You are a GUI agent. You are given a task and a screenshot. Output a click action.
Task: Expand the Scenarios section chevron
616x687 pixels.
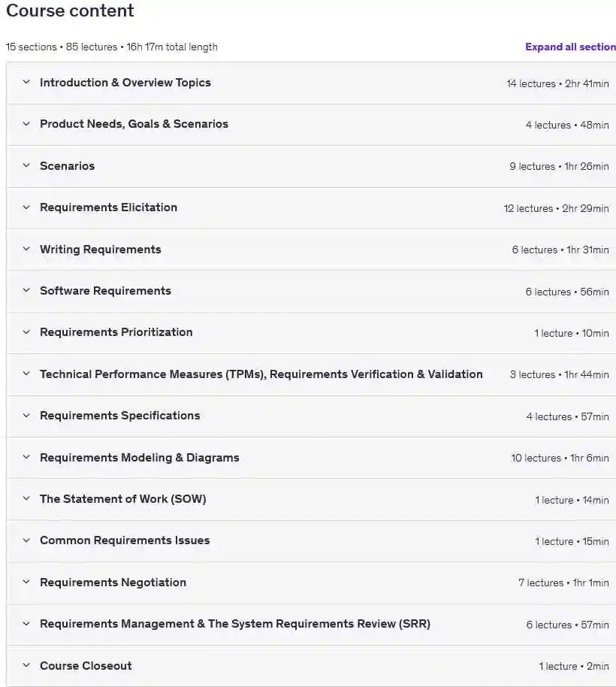click(x=26, y=165)
